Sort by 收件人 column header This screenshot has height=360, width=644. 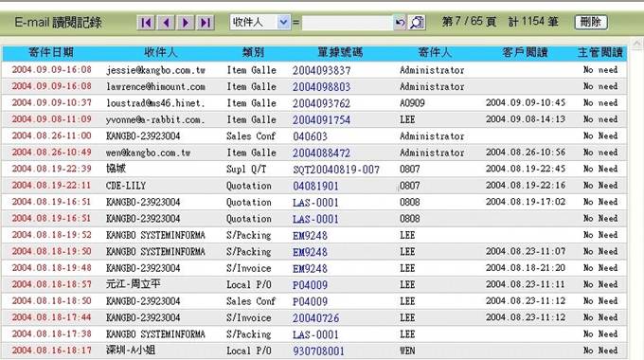click(x=161, y=53)
